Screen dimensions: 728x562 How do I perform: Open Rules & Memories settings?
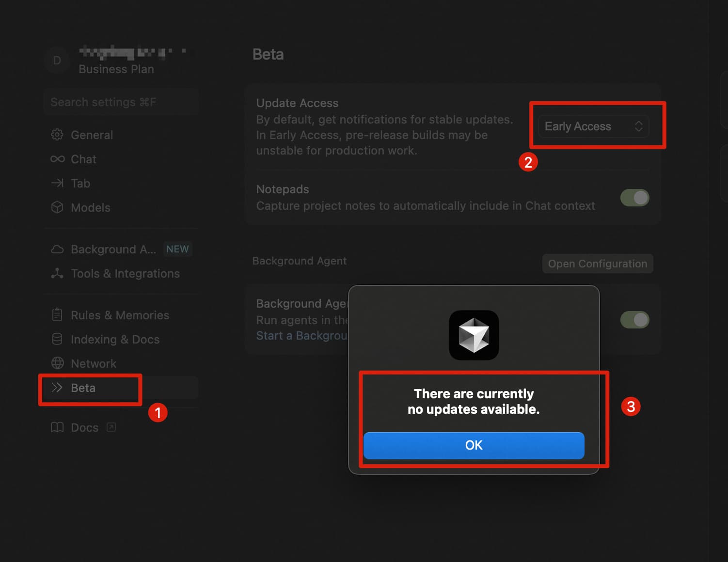coord(121,315)
